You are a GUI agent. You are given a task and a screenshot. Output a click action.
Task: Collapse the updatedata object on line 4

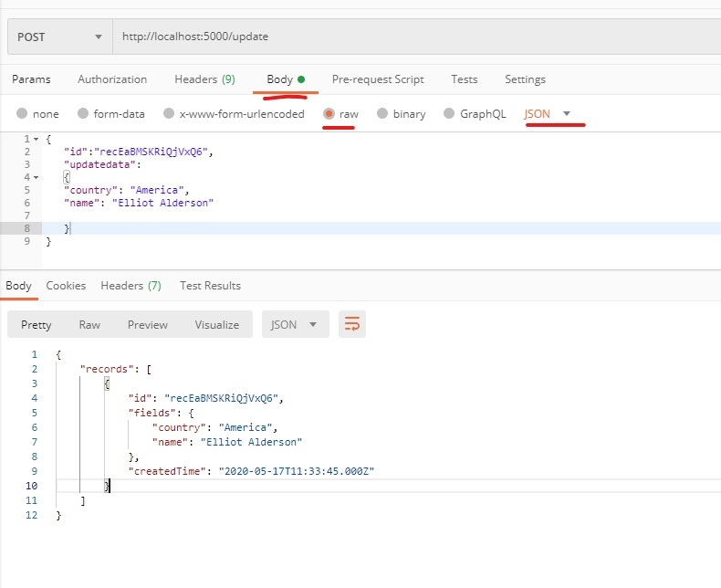(x=36, y=177)
